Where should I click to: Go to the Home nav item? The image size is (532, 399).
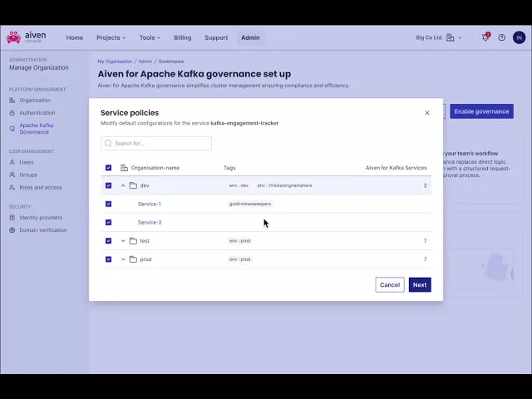click(75, 37)
